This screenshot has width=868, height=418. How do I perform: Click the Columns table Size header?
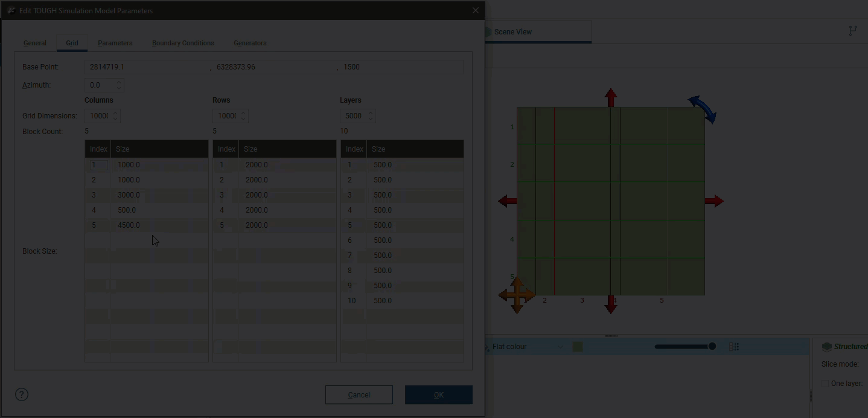tap(159, 149)
